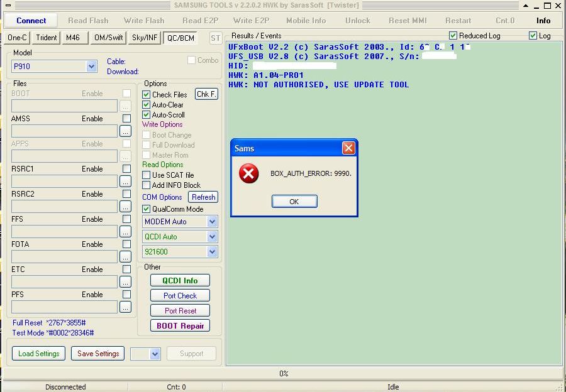Uncheck the Check Files option
This screenshot has width=566, height=392.
146,94
